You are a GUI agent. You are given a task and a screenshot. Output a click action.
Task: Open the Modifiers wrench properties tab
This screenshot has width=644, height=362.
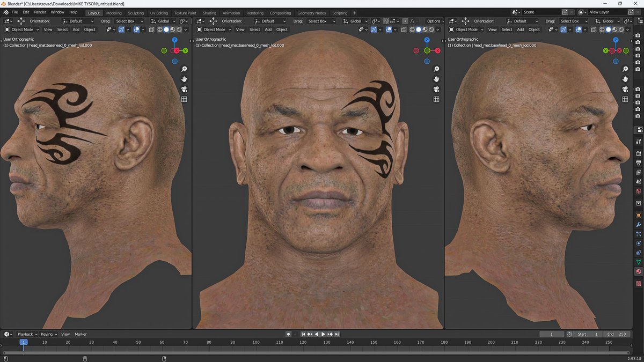click(x=639, y=225)
